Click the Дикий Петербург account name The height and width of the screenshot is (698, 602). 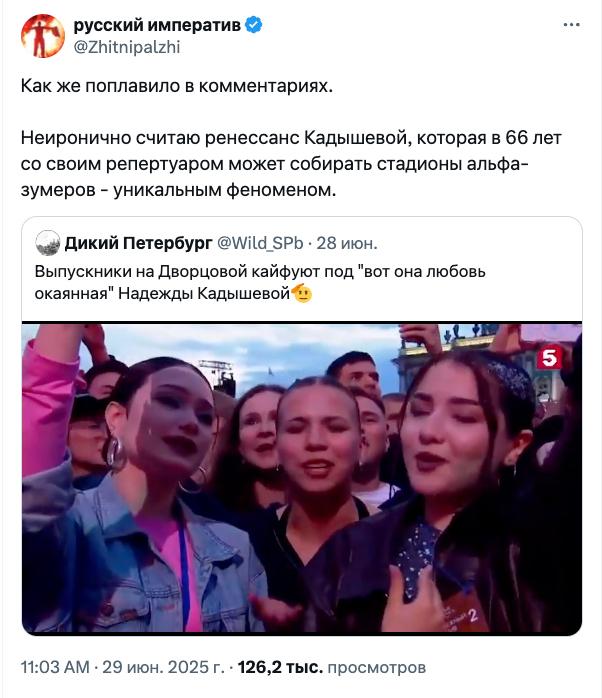coord(138,243)
